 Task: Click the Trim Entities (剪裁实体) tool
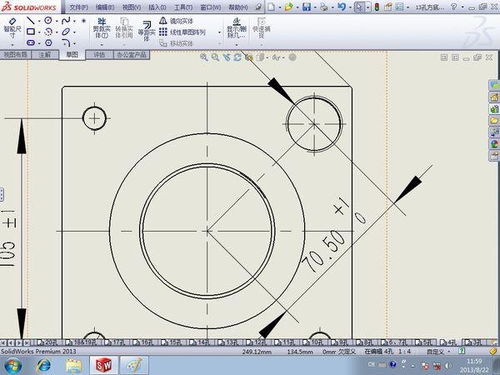pos(102,28)
